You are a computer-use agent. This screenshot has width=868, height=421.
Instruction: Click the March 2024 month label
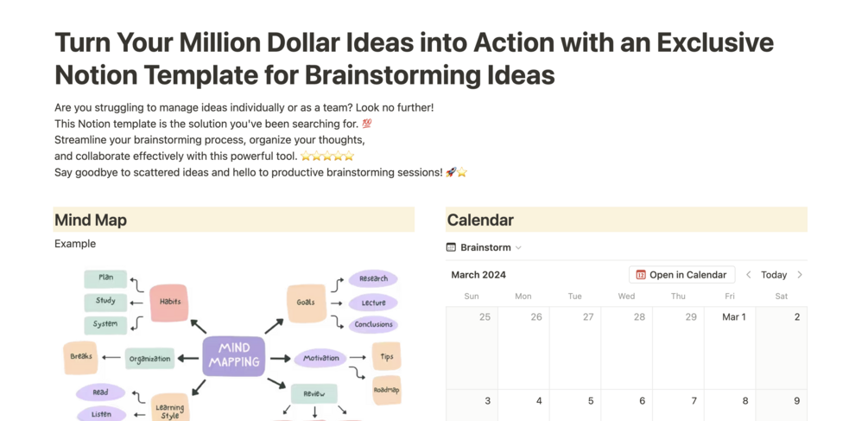(x=478, y=275)
